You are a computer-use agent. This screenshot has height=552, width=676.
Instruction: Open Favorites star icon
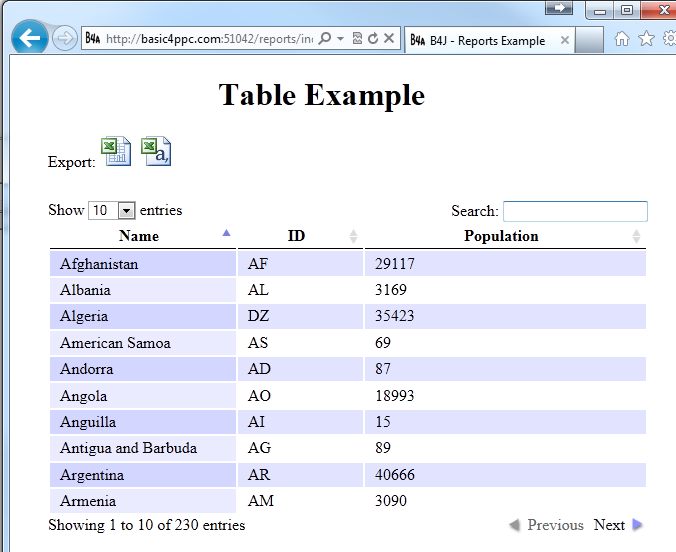[646, 39]
